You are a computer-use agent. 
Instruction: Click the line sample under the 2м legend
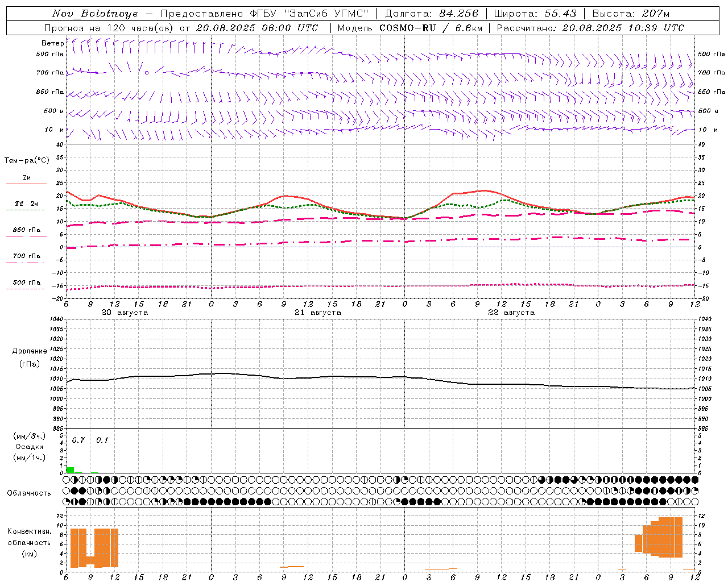click(x=26, y=184)
